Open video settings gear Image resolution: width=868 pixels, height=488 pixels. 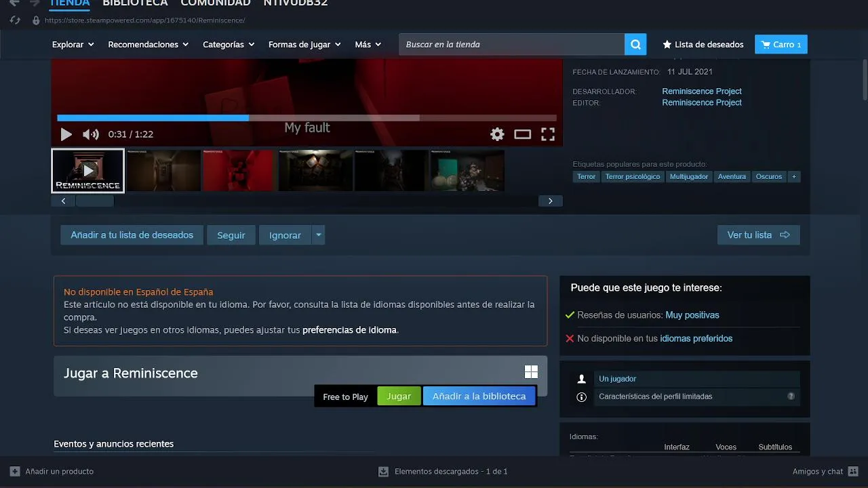(497, 134)
